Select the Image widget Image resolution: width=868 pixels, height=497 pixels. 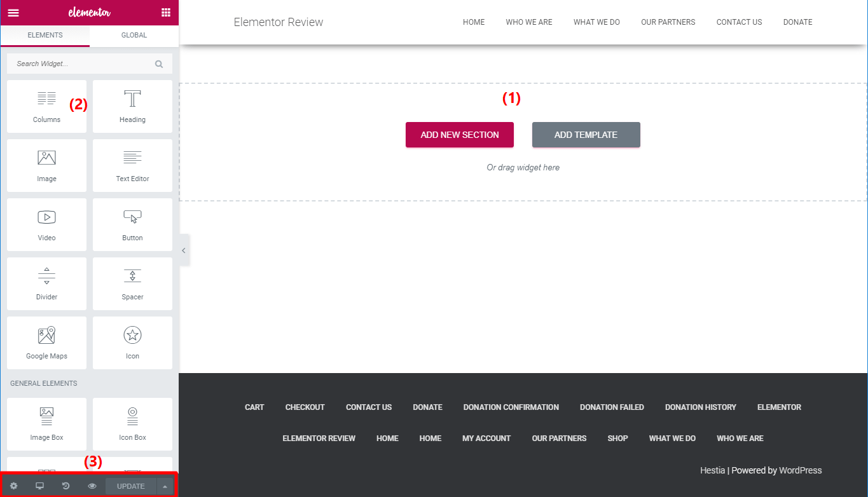pos(46,165)
